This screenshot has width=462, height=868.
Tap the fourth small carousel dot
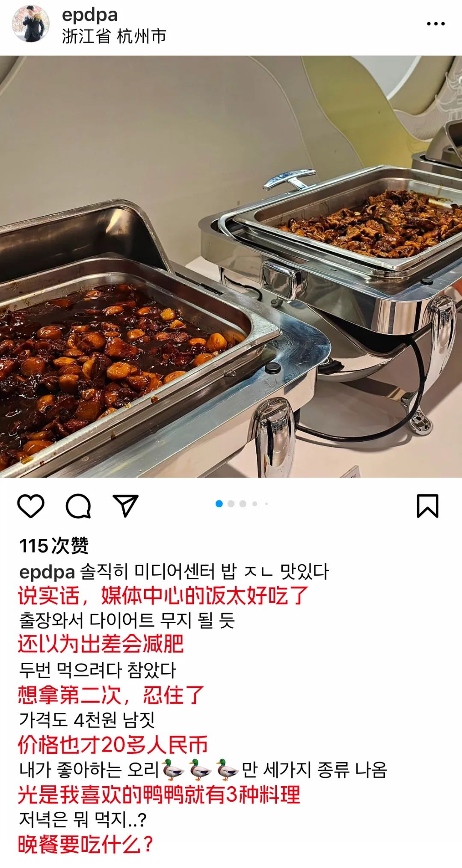pyautogui.click(x=255, y=504)
